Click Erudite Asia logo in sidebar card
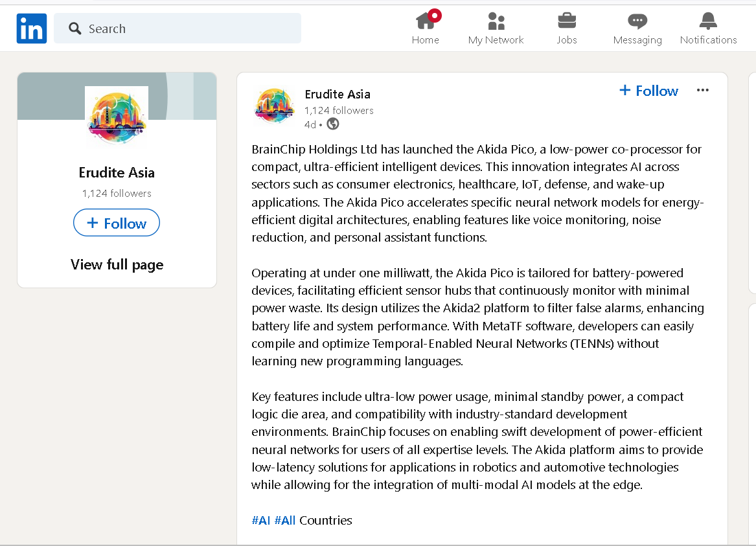Screen dimensions: 756x546 (117, 118)
